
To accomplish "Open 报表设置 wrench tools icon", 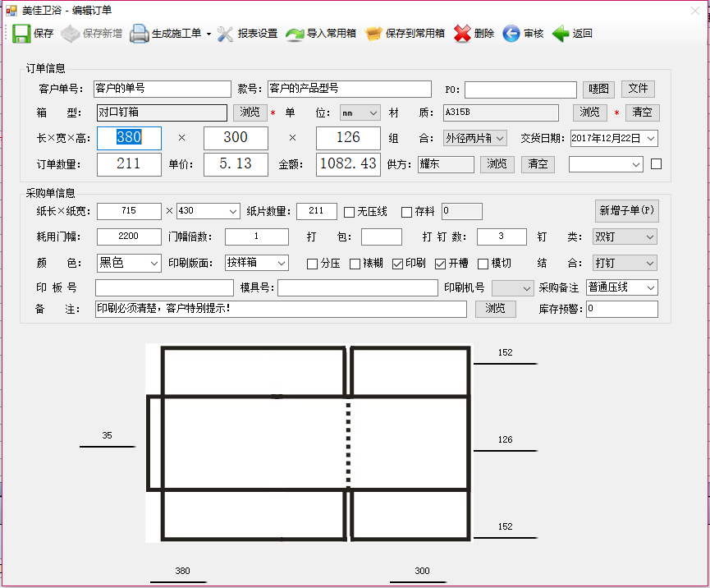I will coord(225,34).
